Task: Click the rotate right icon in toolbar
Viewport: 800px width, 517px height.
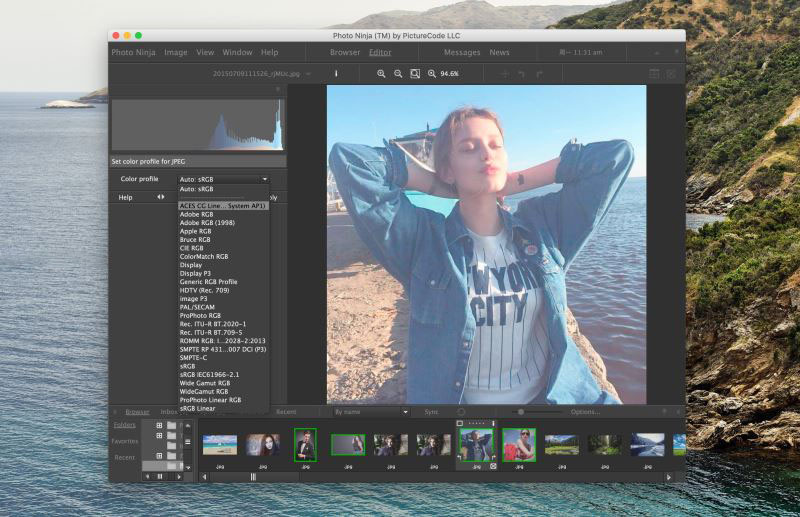Action: [539, 74]
